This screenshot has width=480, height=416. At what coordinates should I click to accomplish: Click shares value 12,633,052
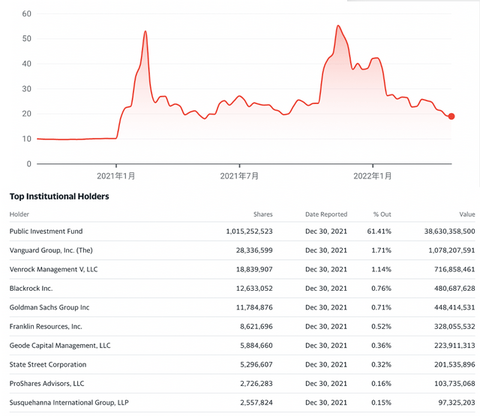coord(254,288)
